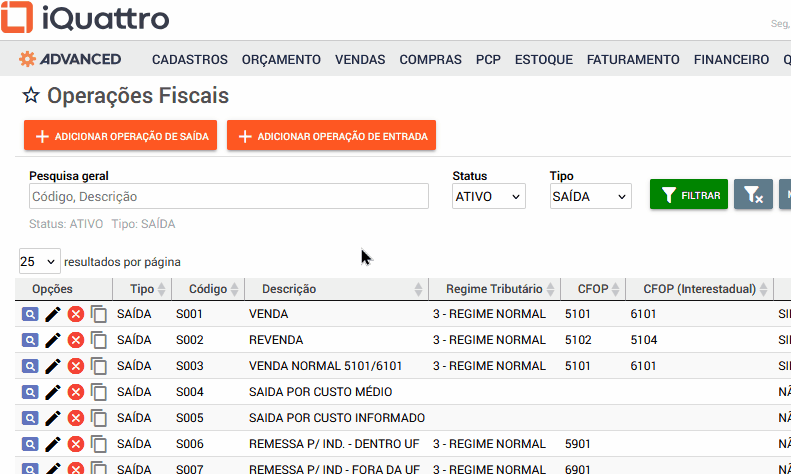Image resolution: width=791 pixels, height=474 pixels.
Task: Click Adicionar Operação de Saída button
Action: click(x=121, y=135)
